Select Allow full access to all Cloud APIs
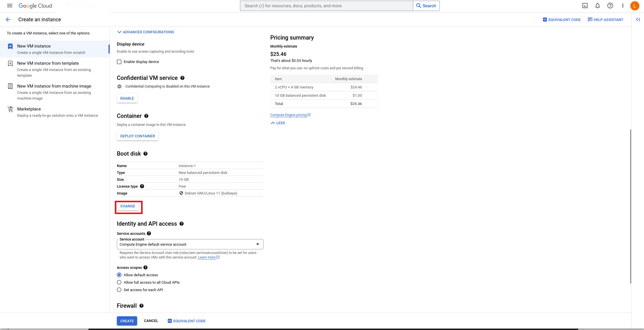This screenshot has width=644, height=330. click(119, 282)
